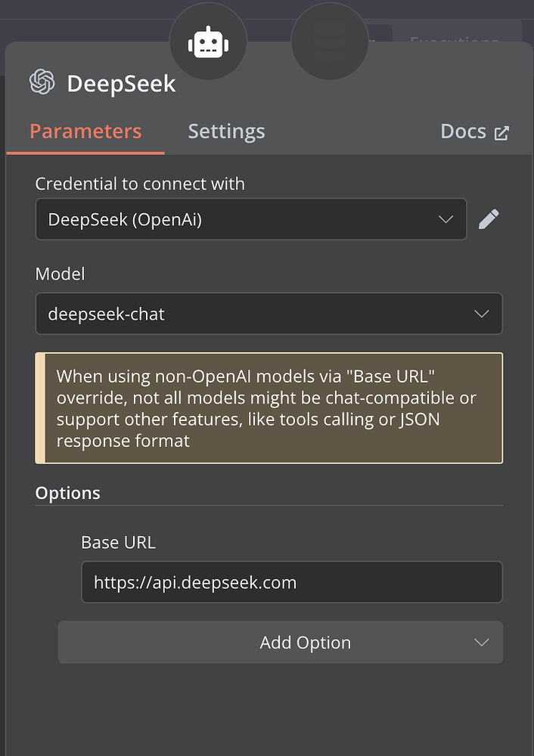Click the Add Option button
This screenshot has height=756, width=534.
click(x=305, y=642)
